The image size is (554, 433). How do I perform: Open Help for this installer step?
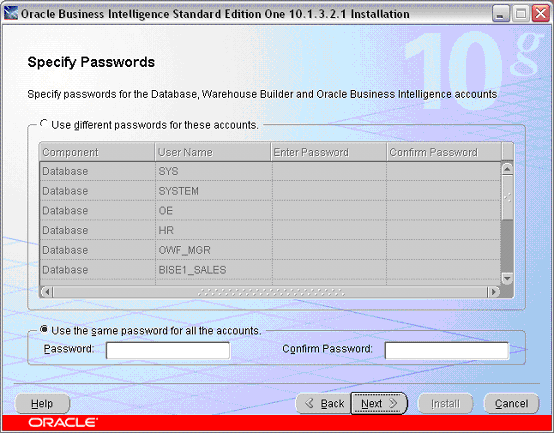point(42,403)
